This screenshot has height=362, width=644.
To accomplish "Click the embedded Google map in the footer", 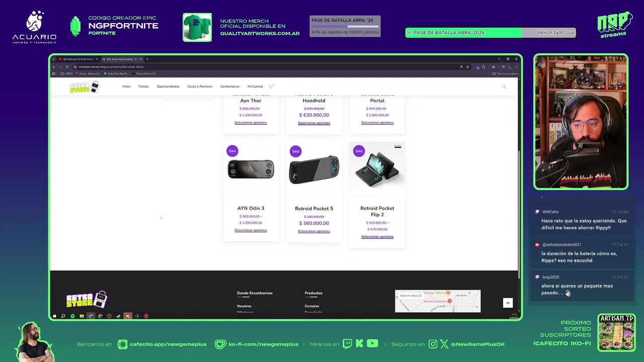I will [438, 301].
